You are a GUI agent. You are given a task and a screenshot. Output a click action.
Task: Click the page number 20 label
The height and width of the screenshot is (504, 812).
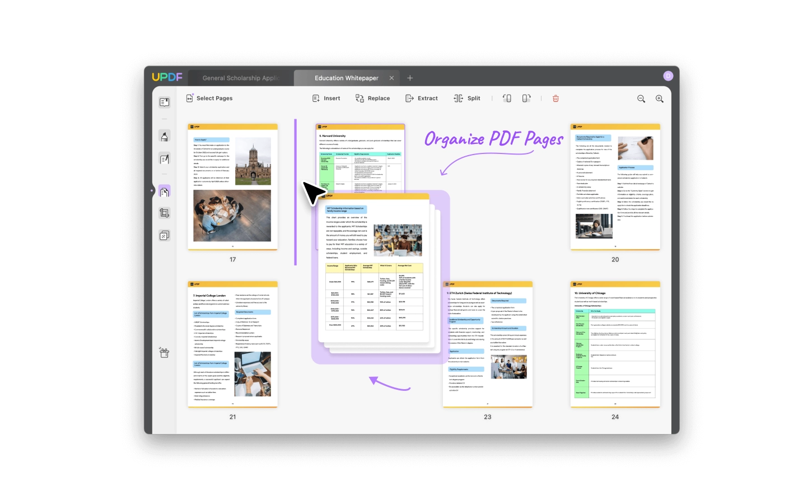(615, 259)
